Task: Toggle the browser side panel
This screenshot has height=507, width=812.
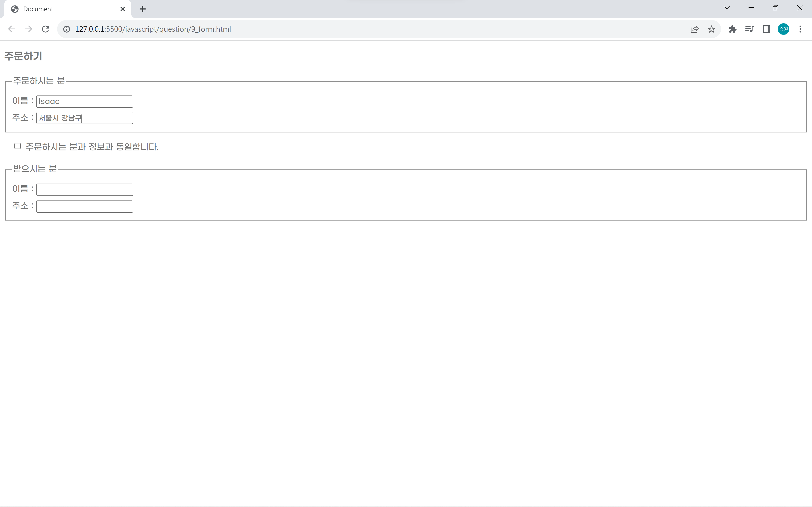Action: point(766,29)
